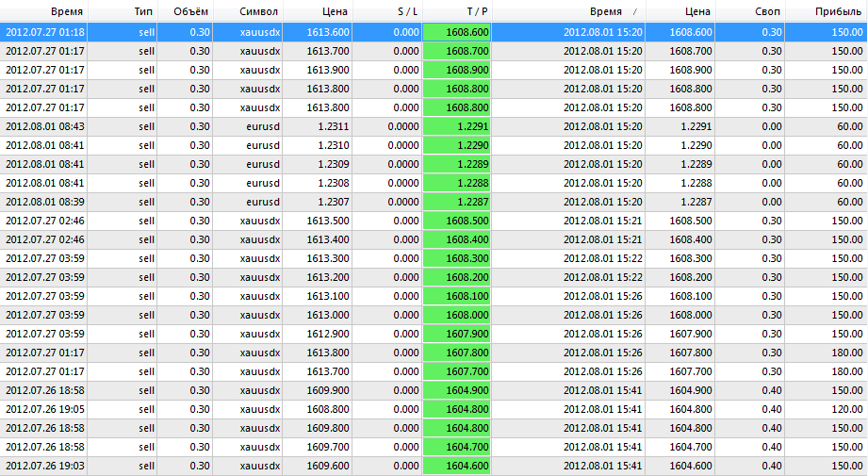The width and height of the screenshot is (868, 476).
Task: Click the open price cell 1613.500
Action: [x=318, y=221]
